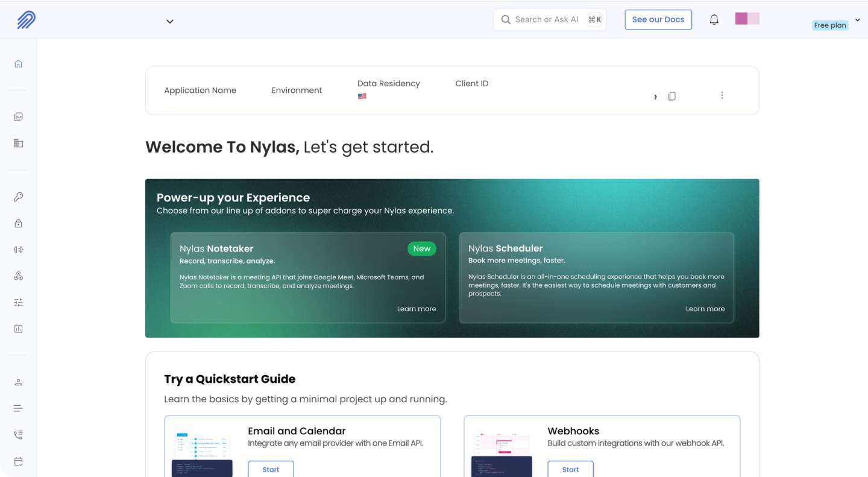The width and height of the screenshot is (868, 477).
Task: Open the building grid sidebar icon
Action: [x=18, y=144]
